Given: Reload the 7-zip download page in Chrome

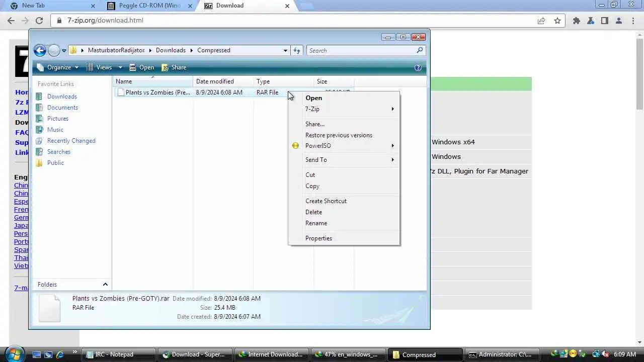Looking at the screenshot, I should (39, 21).
